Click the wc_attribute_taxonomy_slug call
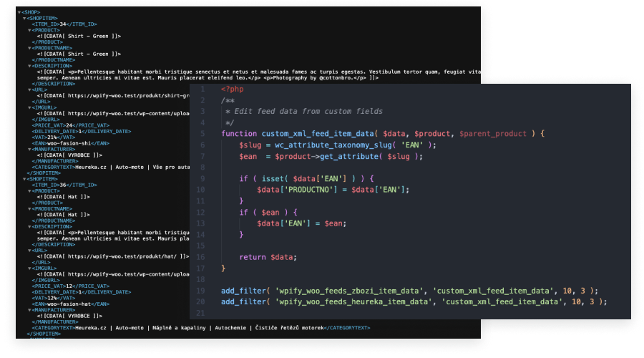 click(333, 145)
